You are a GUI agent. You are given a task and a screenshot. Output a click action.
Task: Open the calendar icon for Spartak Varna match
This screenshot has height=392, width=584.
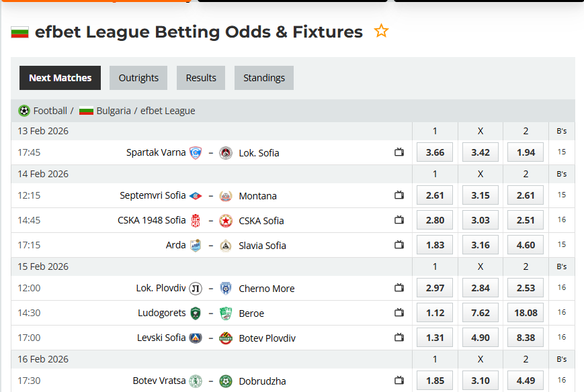(399, 152)
